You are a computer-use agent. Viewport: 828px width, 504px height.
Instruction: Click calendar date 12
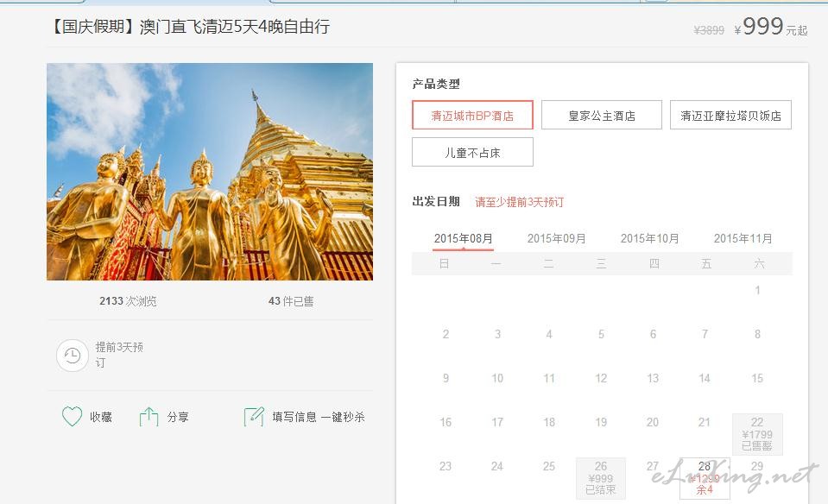(601, 378)
